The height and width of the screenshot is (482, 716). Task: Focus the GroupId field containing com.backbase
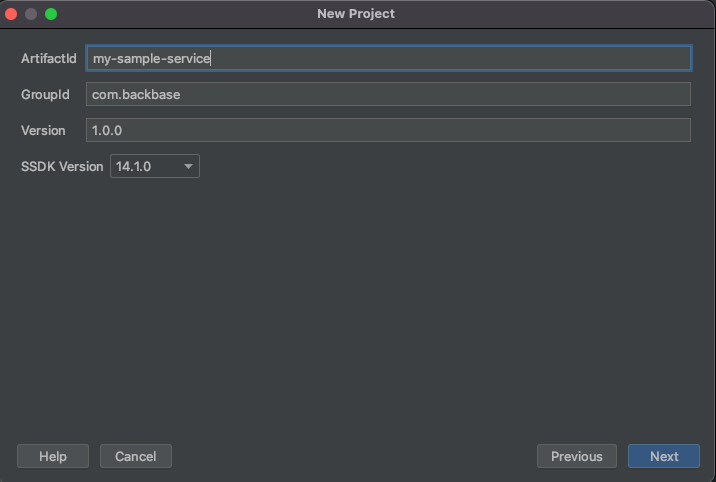pyautogui.click(x=389, y=94)
